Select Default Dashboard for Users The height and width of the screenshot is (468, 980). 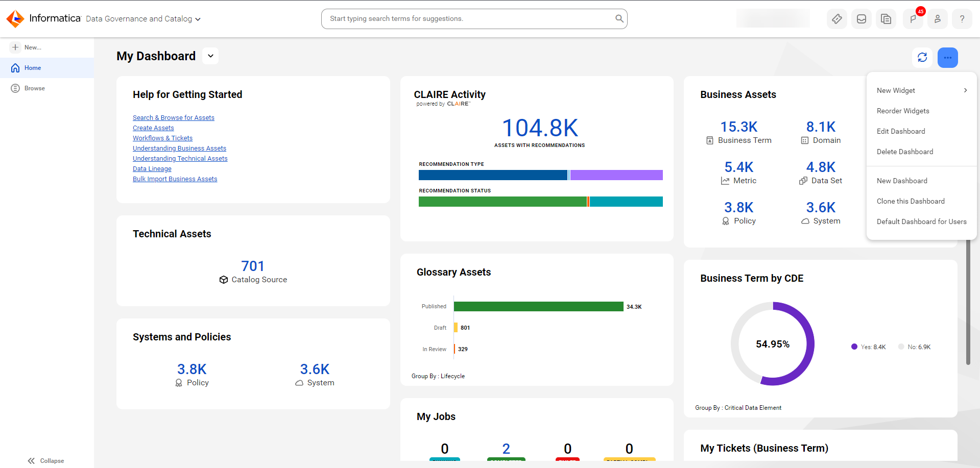click(x=922, y=221)
